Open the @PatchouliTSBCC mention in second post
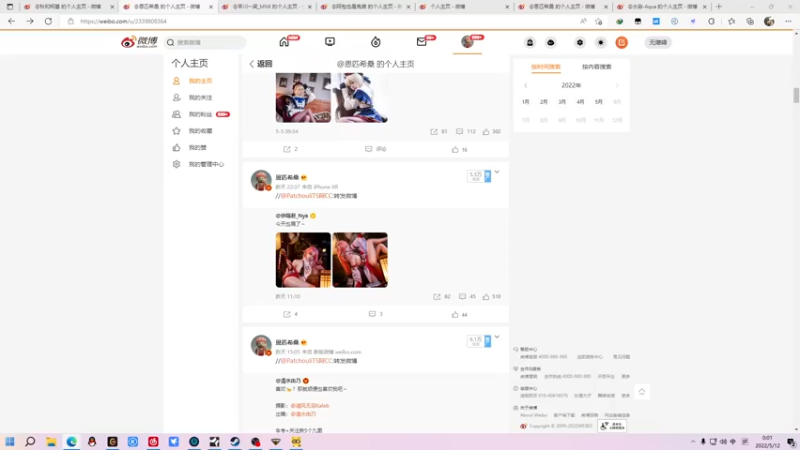This screenshot has width=800, height=450. tap(307, 196)
